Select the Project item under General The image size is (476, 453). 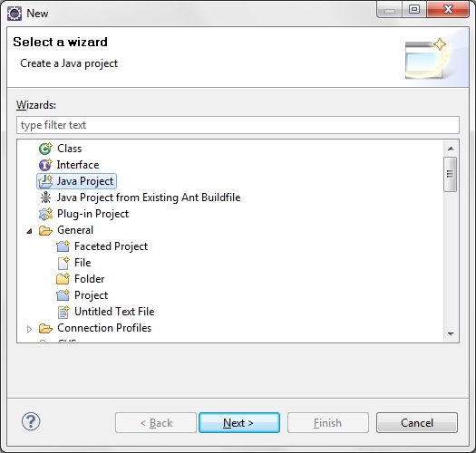coord(91,295)
